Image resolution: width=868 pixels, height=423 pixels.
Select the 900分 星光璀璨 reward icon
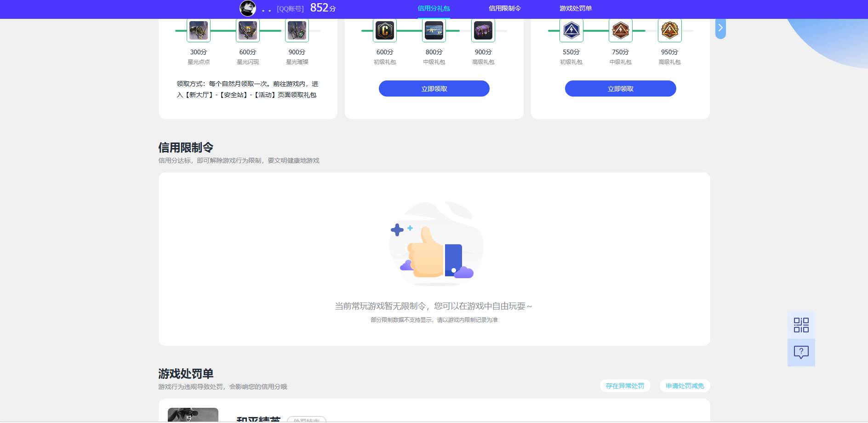(x=297, y=30)
